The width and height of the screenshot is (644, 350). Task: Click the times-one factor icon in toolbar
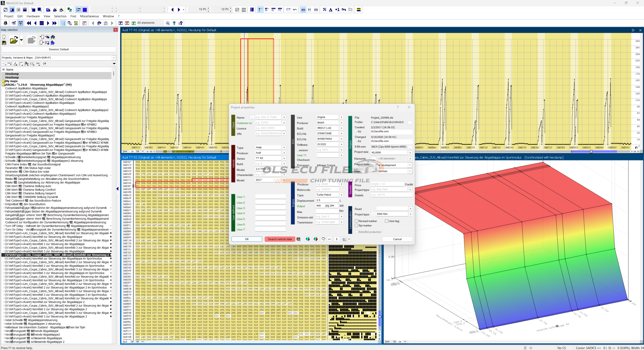pos(337,10)
